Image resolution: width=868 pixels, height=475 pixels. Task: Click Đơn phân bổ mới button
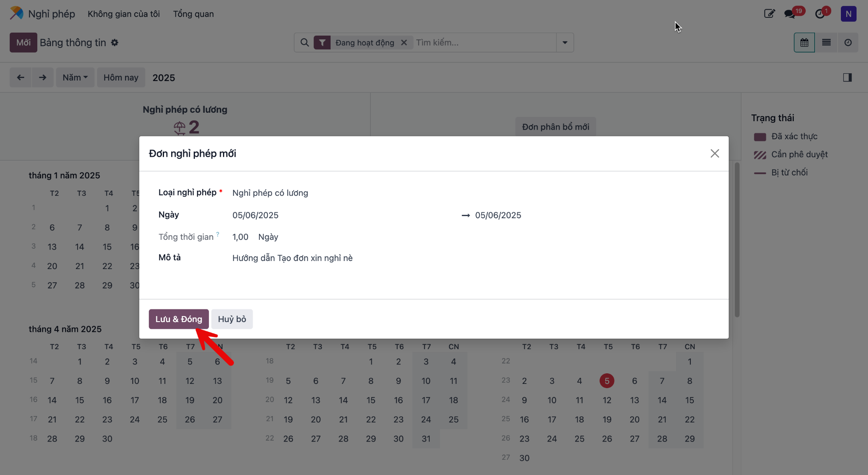[555, 127]
